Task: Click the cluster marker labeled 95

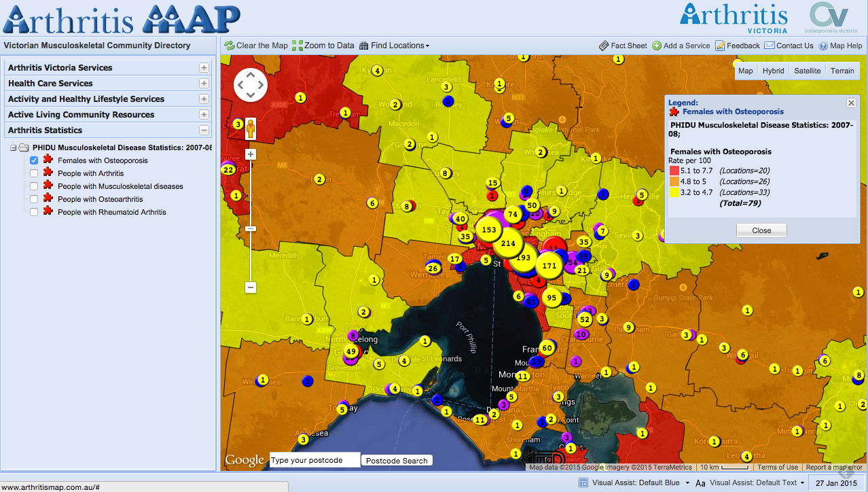Action: point(551,298)
